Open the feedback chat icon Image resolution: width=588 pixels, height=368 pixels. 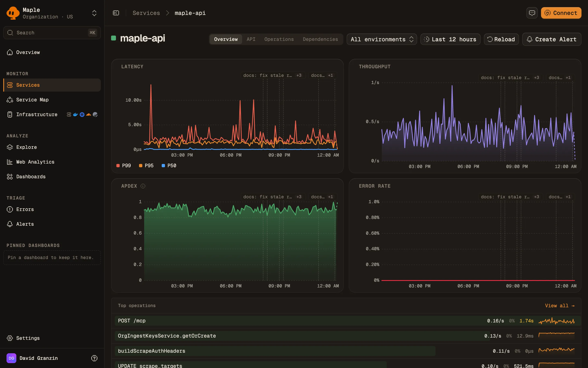point(532,13)
